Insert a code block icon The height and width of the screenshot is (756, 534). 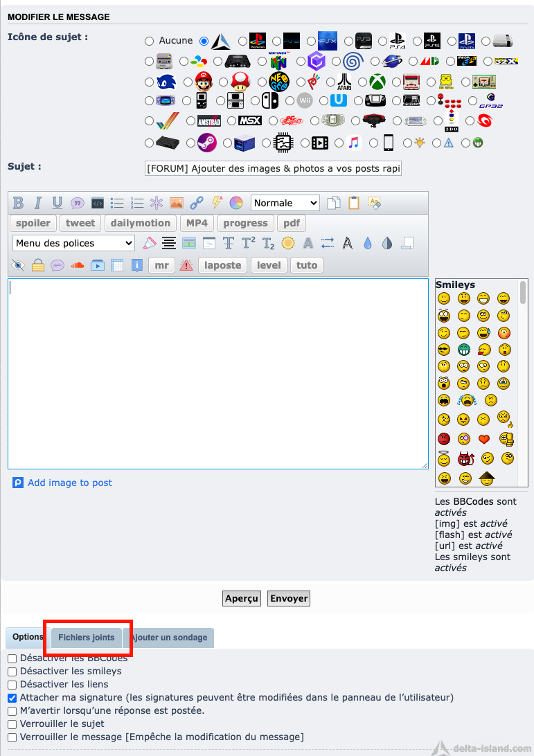point(98,203)
